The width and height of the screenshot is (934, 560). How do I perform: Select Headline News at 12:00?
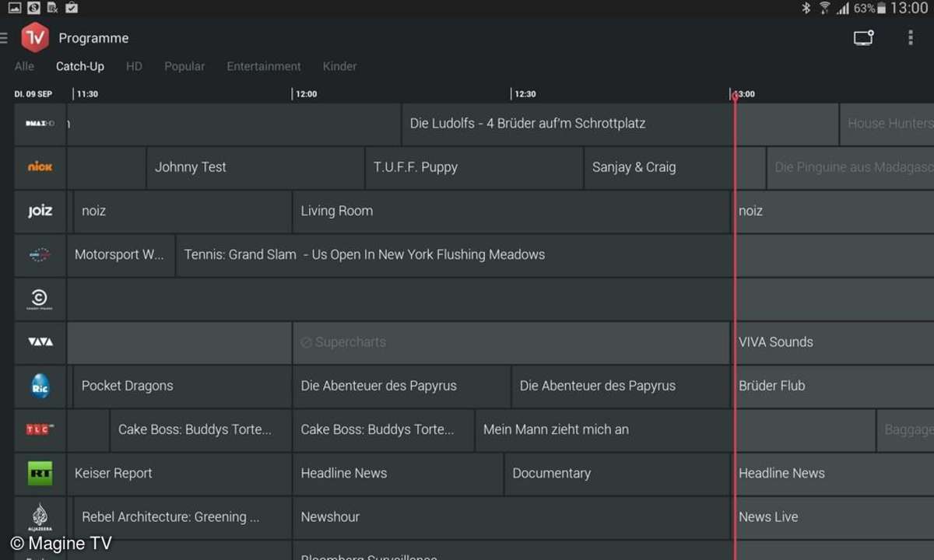(398, 473)
